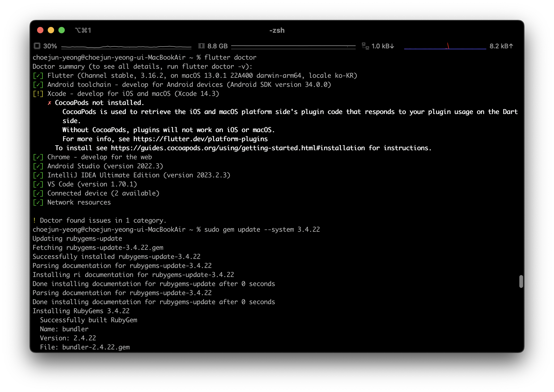Screen dimensions: 554x392
Task: Click the '30%' CPU value
Action: pos(50,46)
